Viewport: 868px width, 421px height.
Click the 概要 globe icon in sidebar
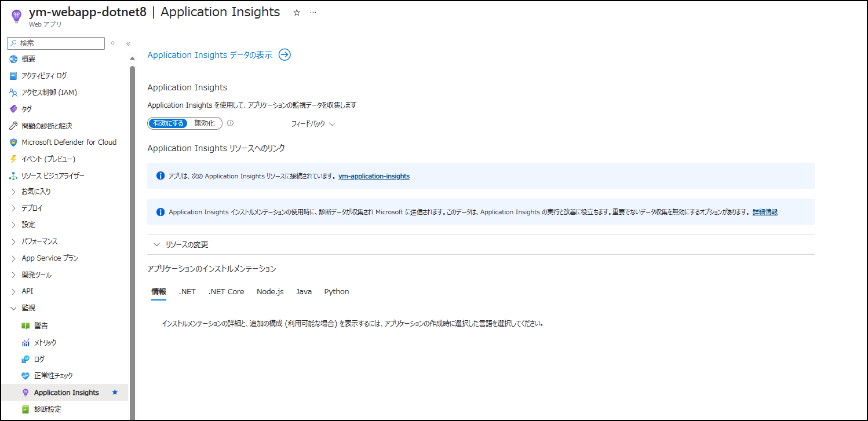coord(13,59)
